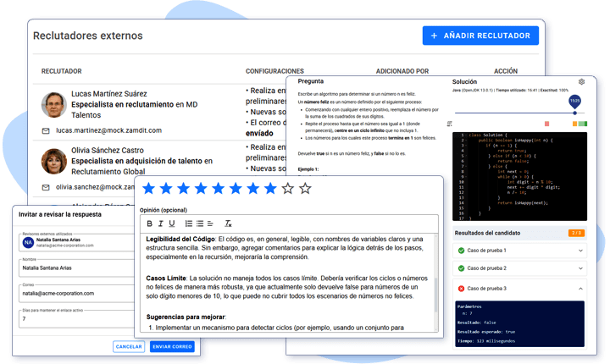Expand Caso de prueba 1
This screenshot has width=610, height=364.
click(580, 251)
